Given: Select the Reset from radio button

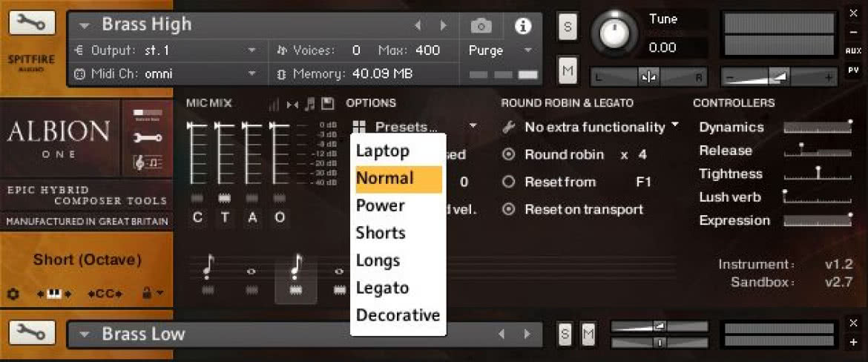Looking at the screenshot, I should pos(508,182).
